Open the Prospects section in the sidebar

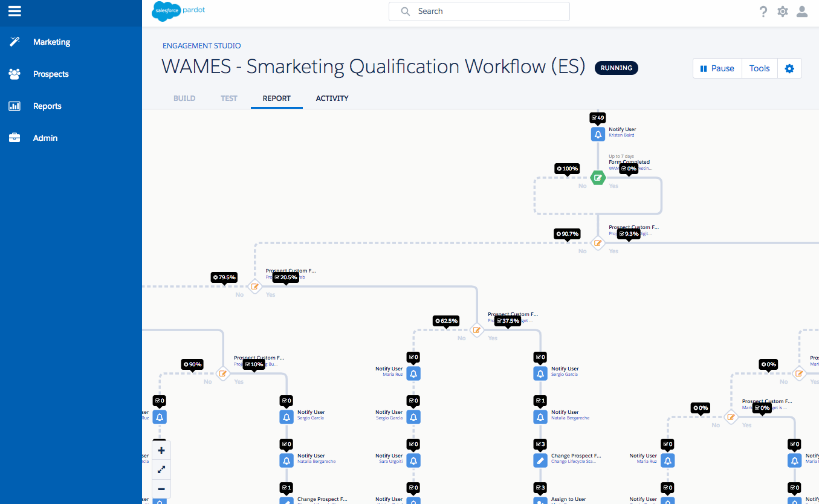51,74
